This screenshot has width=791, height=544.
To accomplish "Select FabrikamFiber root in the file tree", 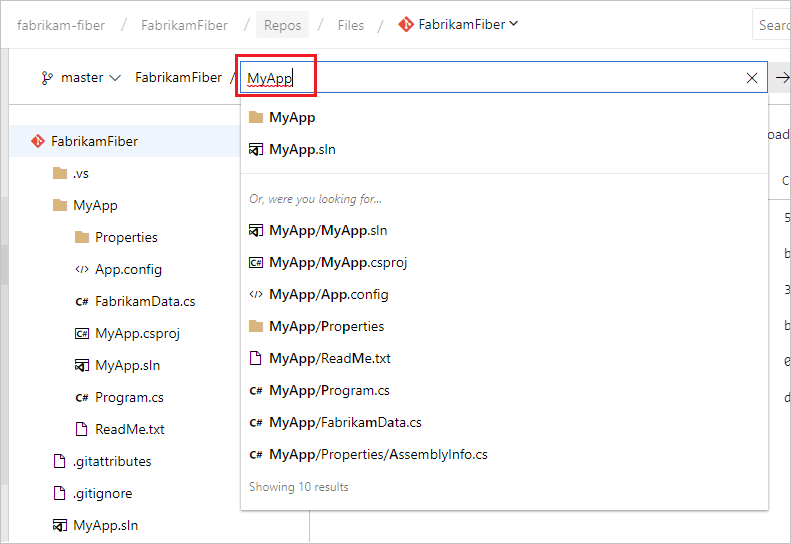I will click(125, 141).
